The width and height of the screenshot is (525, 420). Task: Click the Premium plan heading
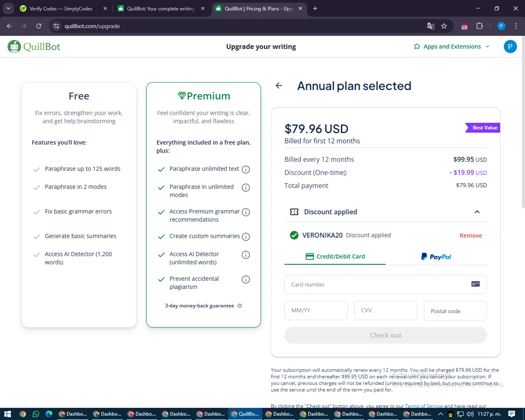pos(204,96)
